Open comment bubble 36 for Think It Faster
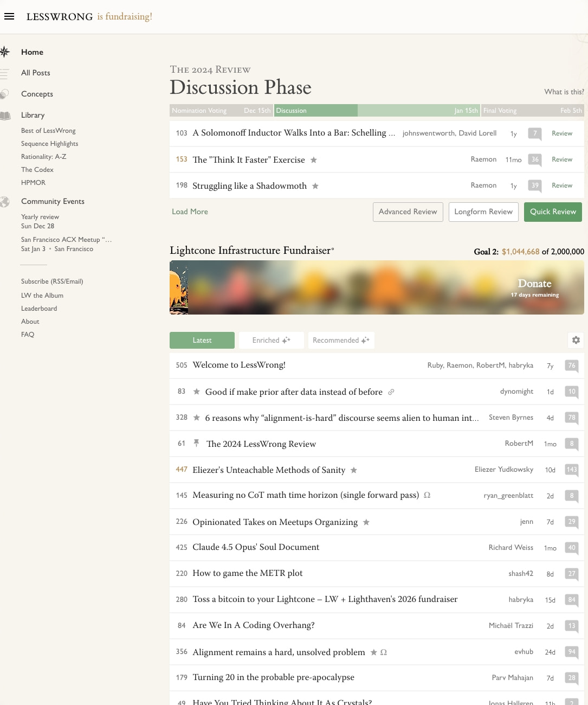Image resolution: width=588 pixels, height=705 pixels. 535,159
